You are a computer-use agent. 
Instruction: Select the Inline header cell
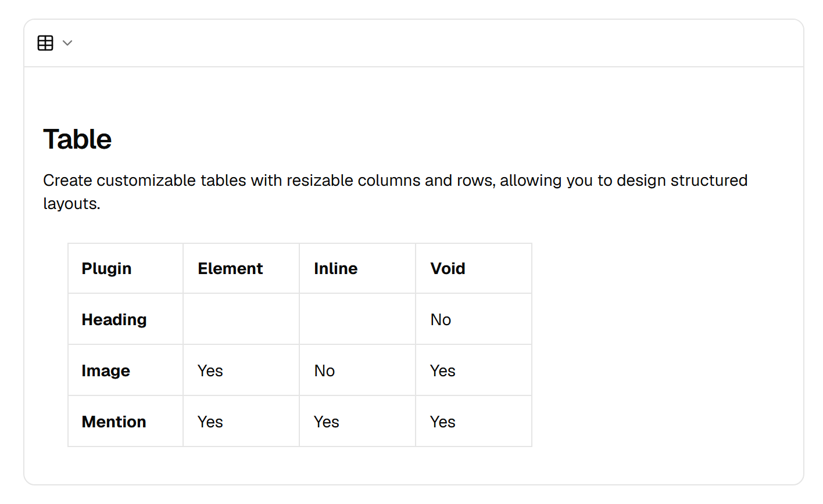pyautogui.click(x=357, y=268)
